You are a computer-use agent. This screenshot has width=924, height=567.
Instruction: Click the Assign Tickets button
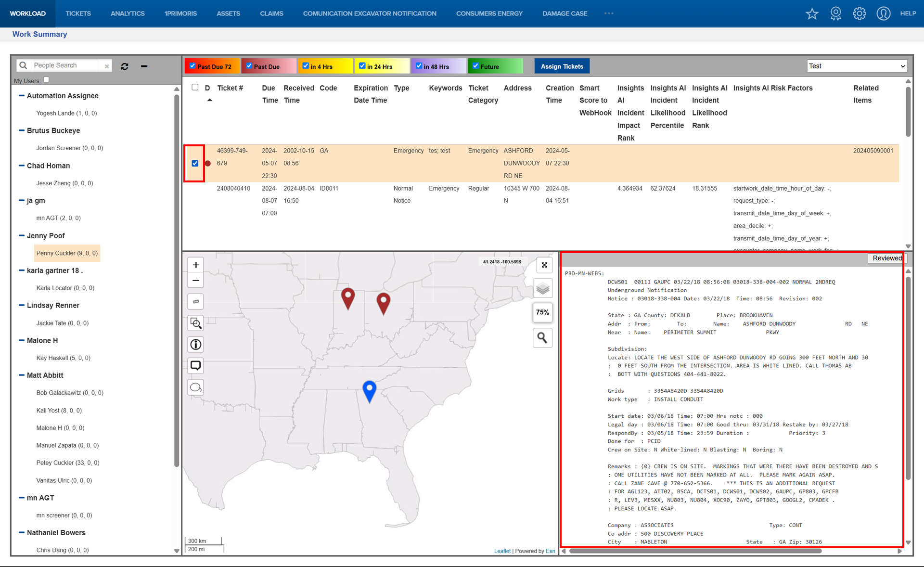pyautogui.click(x=562, y=66)
